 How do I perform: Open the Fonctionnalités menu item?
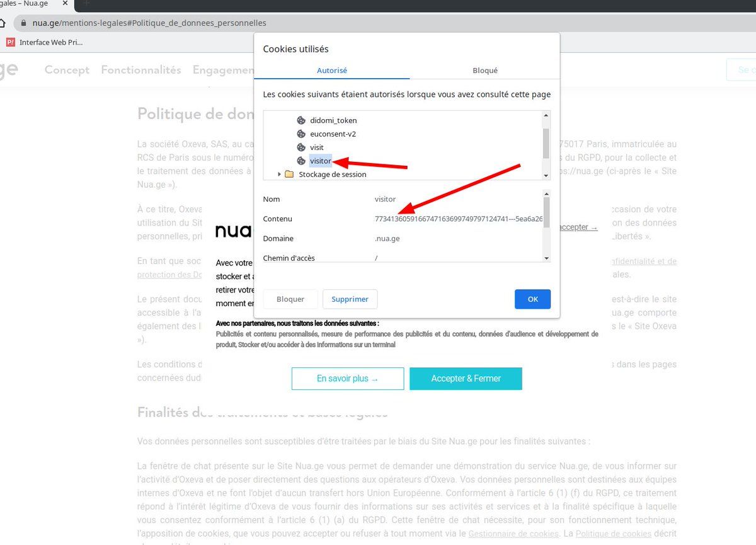(141, 70)
